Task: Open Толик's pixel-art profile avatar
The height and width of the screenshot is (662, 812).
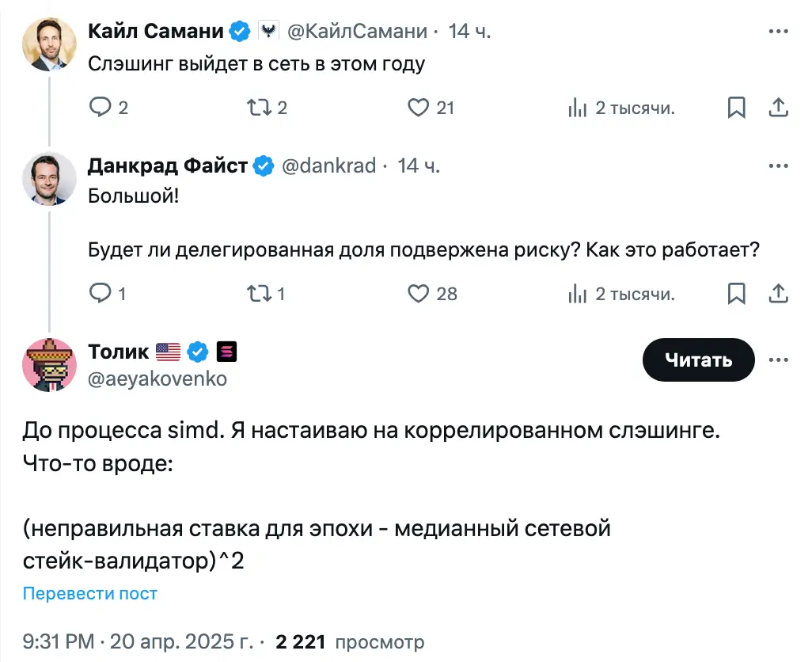Action: 49,364
